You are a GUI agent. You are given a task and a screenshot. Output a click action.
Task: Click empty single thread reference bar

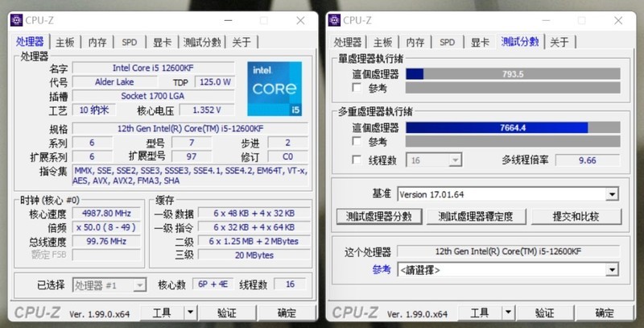(513, 88)
